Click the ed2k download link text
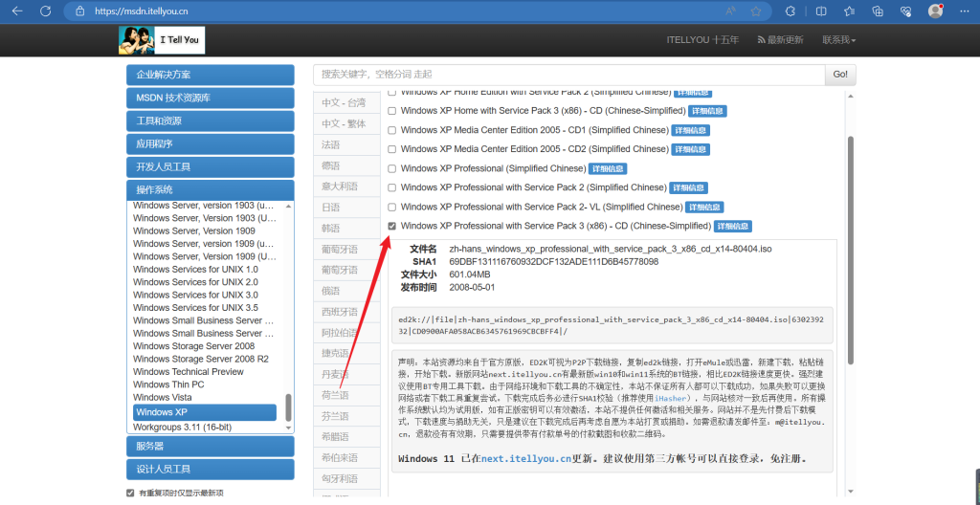Viewport: 980px width, 505px height. pos(611,325)
